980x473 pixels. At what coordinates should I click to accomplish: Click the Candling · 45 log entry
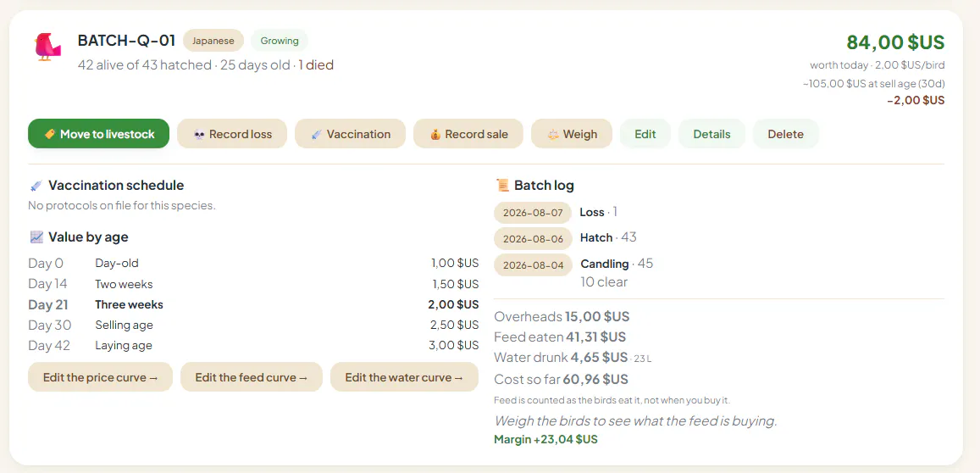point(617,264)
